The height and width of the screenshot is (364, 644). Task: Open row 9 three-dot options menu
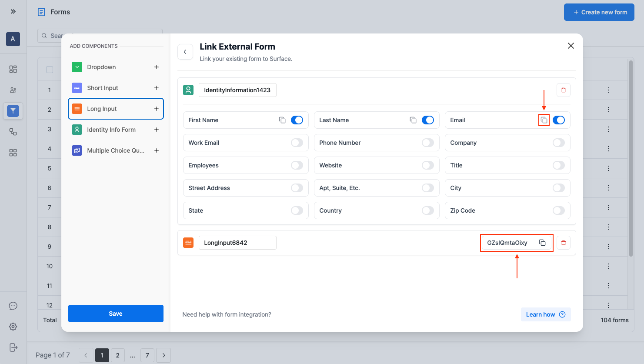pos(608,247)
